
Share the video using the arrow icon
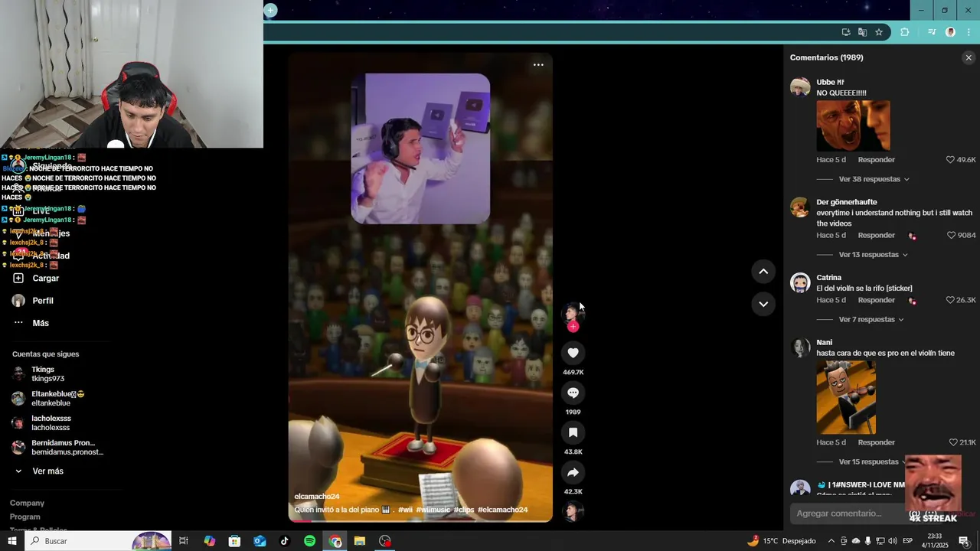[x=573, y=472]
